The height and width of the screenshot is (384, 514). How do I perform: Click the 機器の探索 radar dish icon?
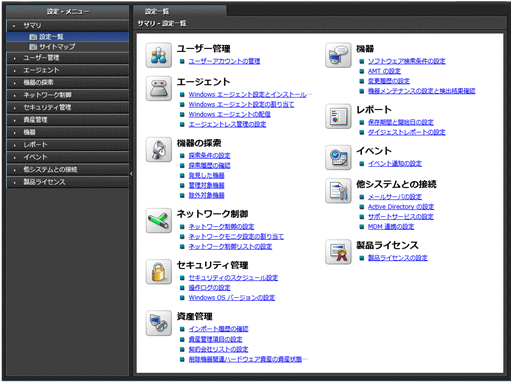pyautogui.click(x=159, y=149)
